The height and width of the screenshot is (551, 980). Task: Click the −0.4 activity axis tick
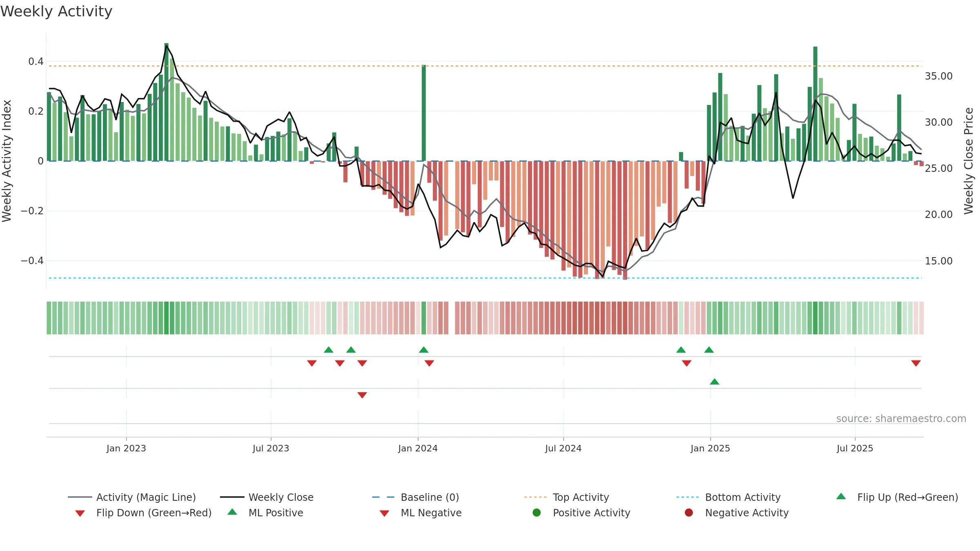32,261
